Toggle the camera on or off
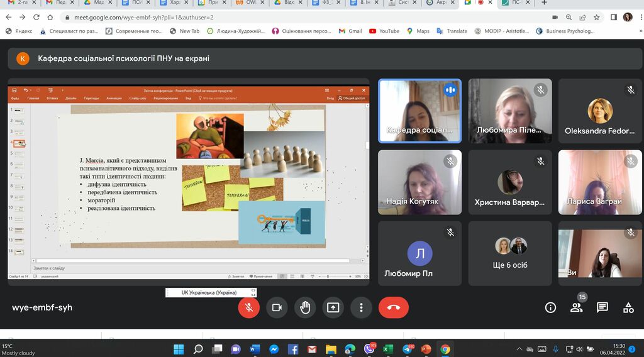 pyautogui.click(x=275, y=307)
